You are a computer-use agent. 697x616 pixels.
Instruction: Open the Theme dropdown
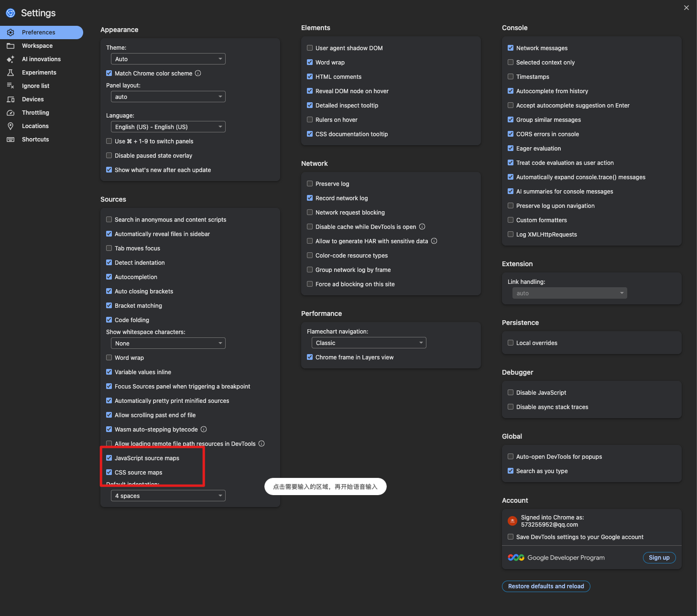point(168,59)
